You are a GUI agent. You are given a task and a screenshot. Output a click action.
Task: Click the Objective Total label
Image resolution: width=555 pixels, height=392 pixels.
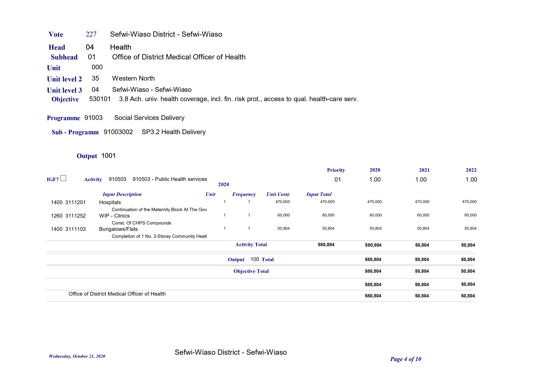coord(251,271)
